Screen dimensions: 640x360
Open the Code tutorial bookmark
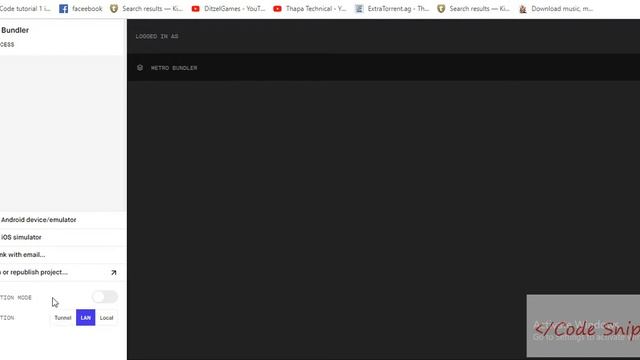pos(25,9)
